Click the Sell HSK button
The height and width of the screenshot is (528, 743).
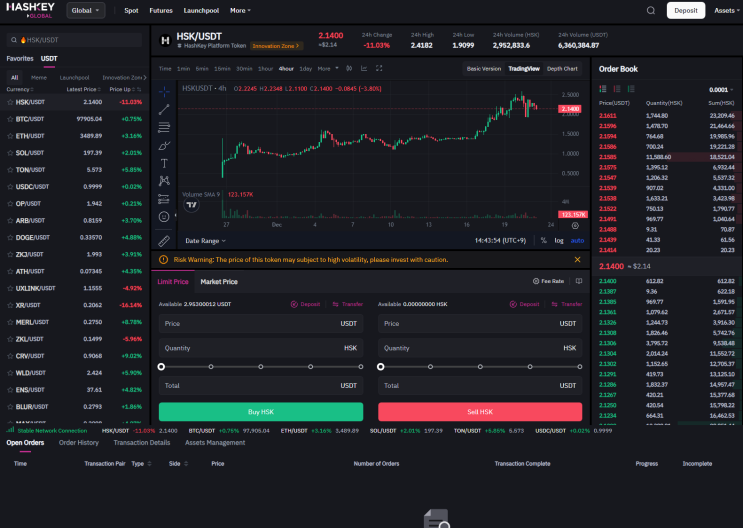click(x=480, y=412)
